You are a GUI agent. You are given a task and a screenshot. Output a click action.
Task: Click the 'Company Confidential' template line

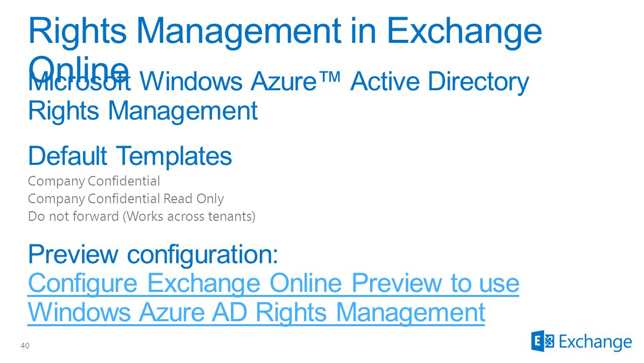94,181
